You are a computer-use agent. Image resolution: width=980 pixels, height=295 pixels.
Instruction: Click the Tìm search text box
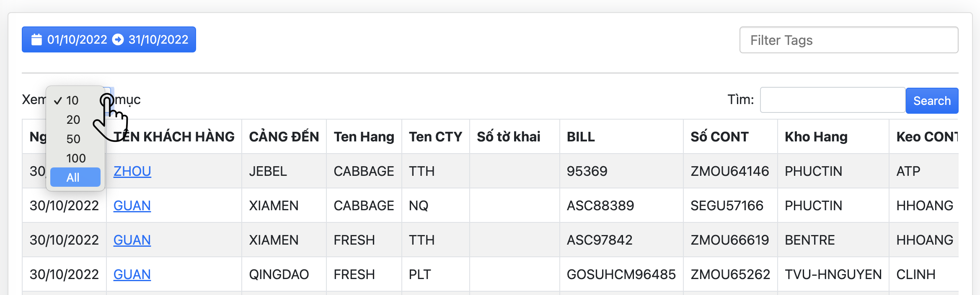tap(832, 100)
